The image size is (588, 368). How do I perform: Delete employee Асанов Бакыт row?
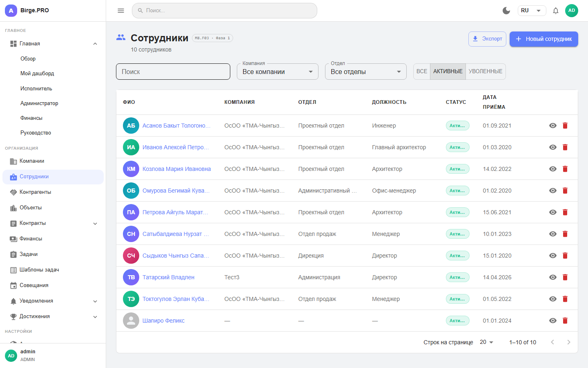click(565, 126)
